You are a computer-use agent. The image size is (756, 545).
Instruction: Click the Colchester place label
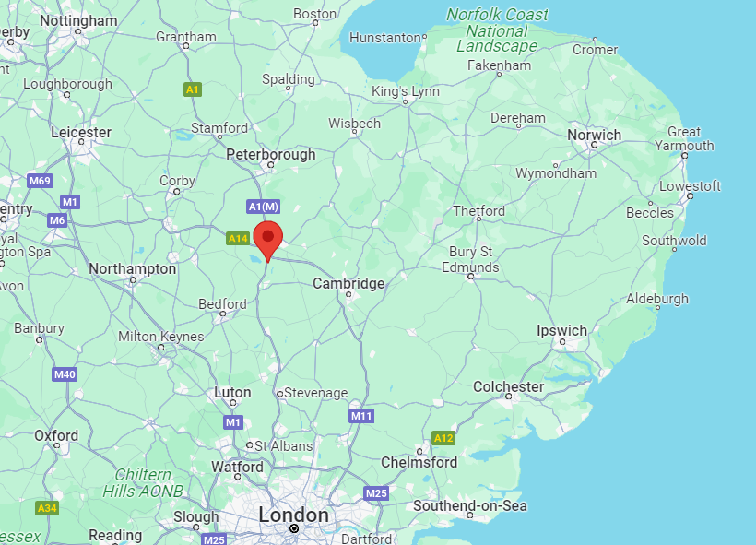point(508,386)
